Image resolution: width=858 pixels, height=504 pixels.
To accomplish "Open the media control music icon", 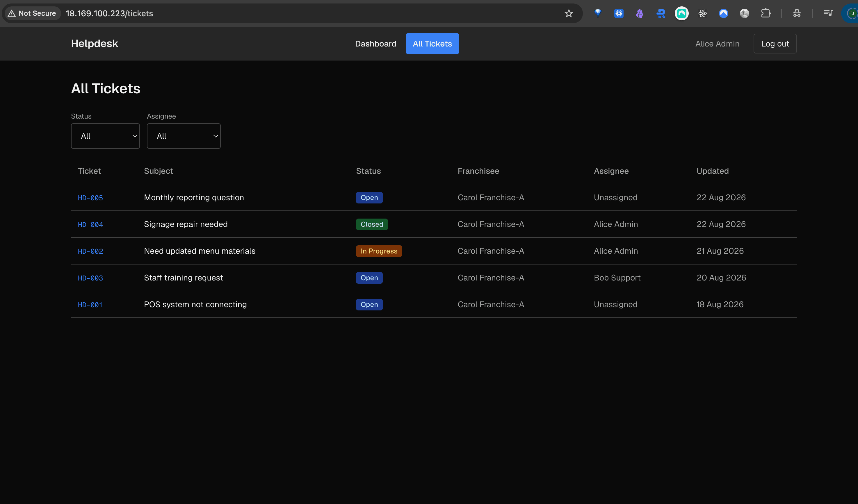I will point(828,13).
